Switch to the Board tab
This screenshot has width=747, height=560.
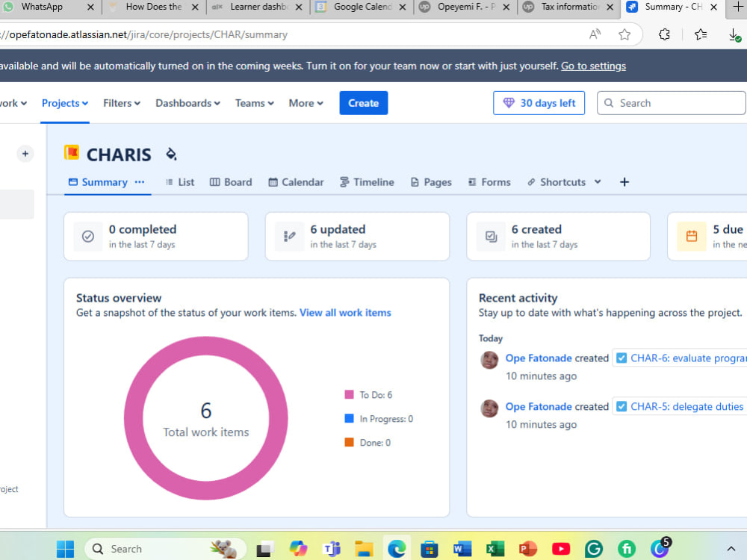231,182
